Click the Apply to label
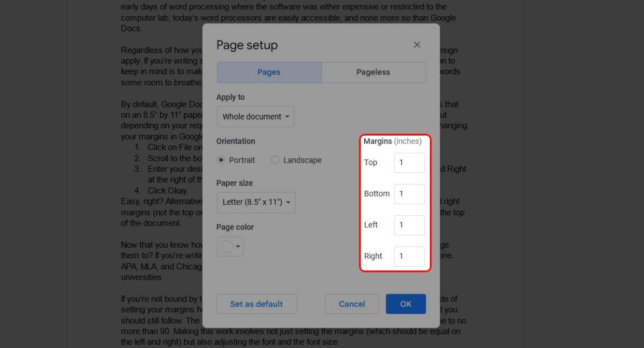This screenshot has height=348, width=644. coord(231,97)
